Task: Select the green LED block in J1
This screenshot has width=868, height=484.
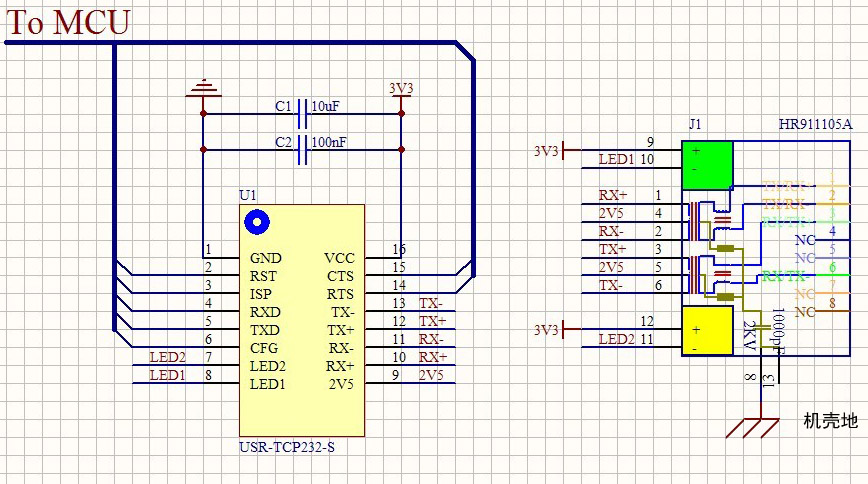Action: click(x=707, y=162)
